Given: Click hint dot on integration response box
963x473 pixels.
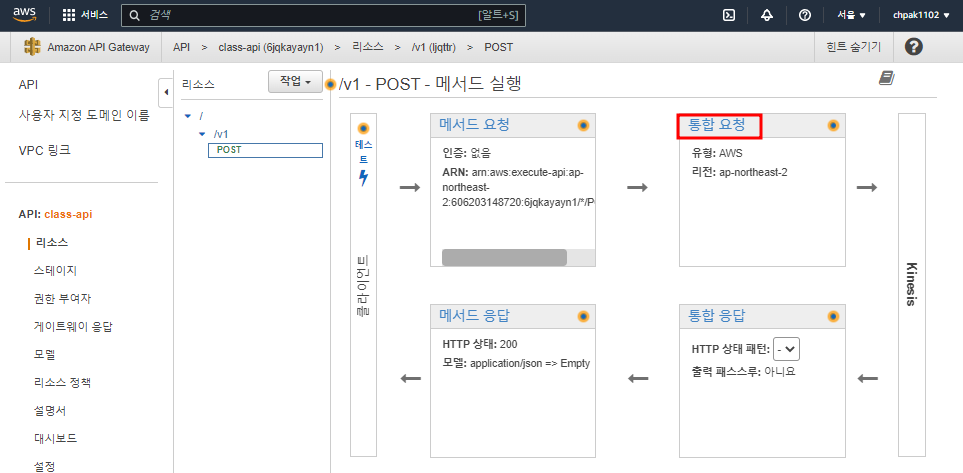Looking at the screenshot, I should tap(833, 317).
